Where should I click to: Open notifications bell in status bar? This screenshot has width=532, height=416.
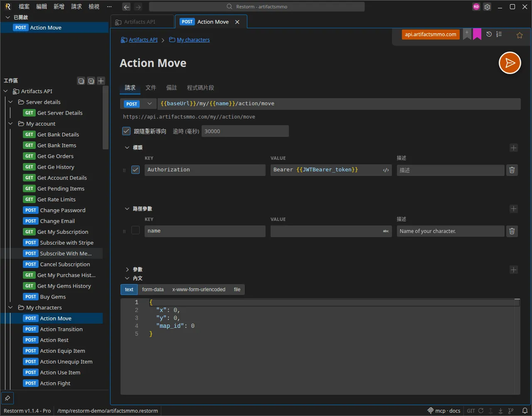click(525, 411)
